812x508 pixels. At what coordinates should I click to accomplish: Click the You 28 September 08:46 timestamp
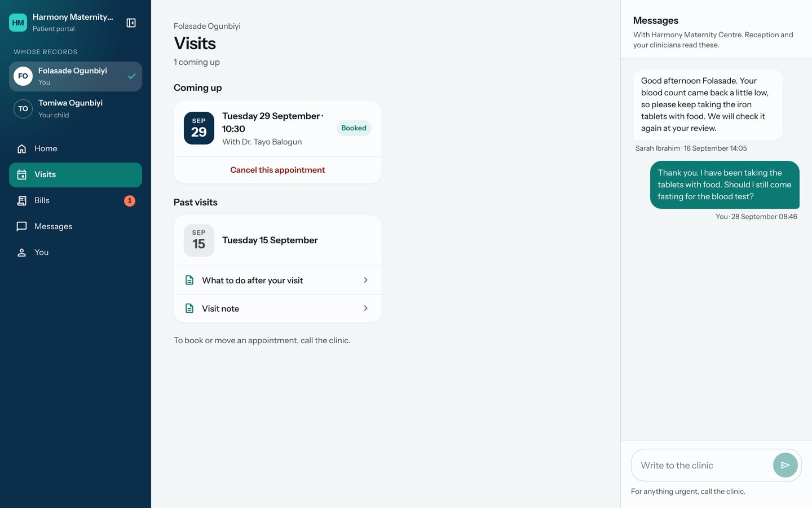756,217
